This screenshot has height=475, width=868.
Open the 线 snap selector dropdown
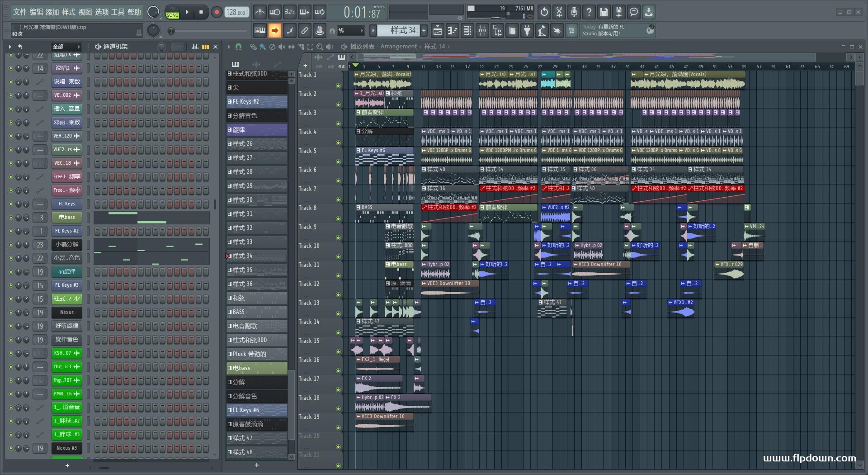click(x=351, y=30)
